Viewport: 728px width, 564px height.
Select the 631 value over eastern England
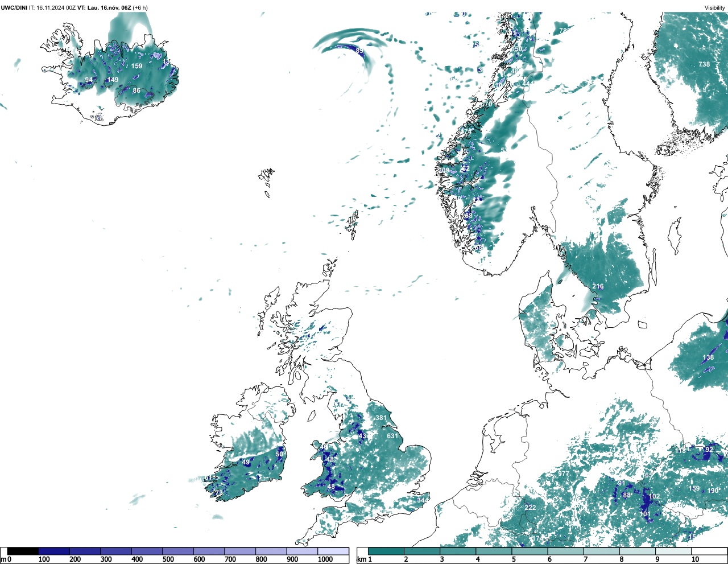pyautogui.click(x=392, y=436)
